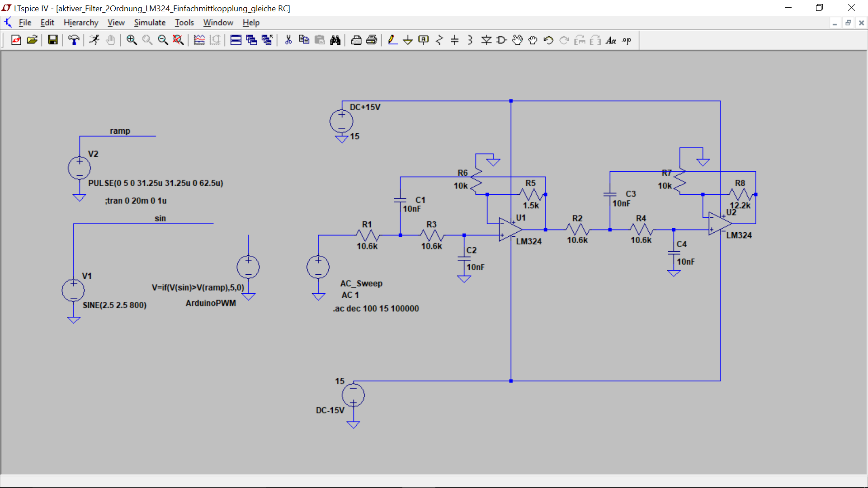Click the Undo arrow icon
The height and width of the screenshot is (488, 868).
tap(548, 40)
